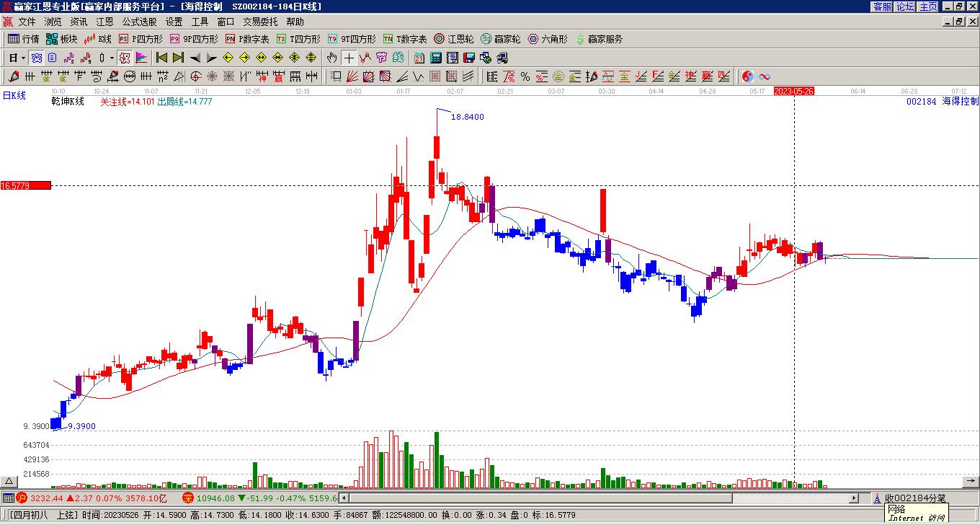Open the calculator icon
The image size is (980, 525).
click(x=436, y=58)
